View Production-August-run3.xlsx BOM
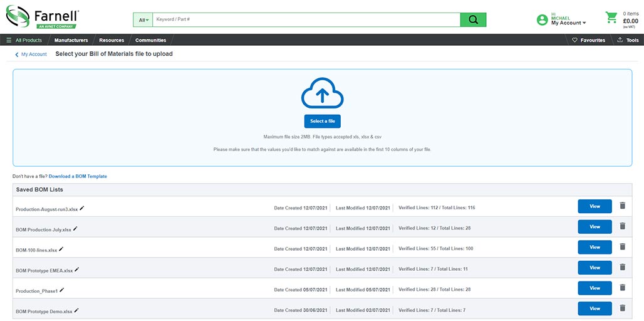Viewport: 644px width, 321px height. (595, 206)
